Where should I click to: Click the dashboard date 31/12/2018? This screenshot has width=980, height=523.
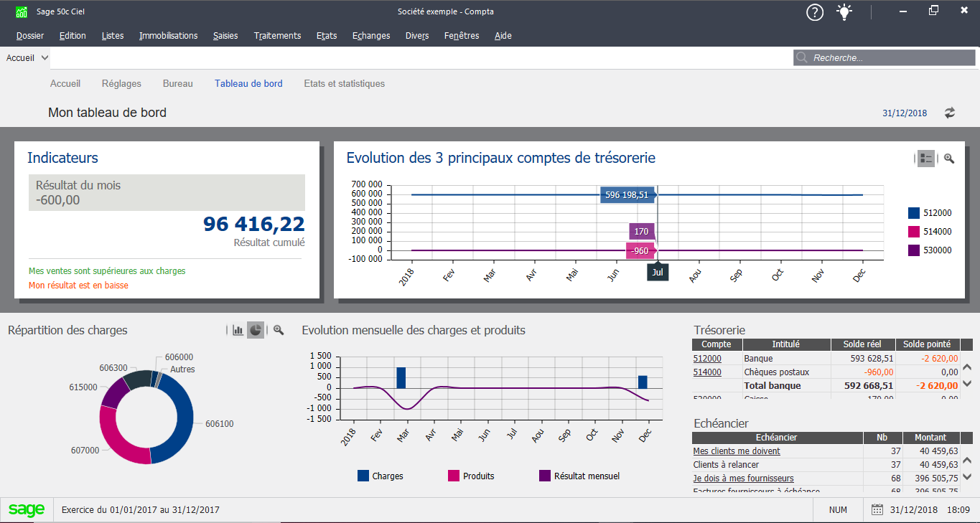coord(905,113)
